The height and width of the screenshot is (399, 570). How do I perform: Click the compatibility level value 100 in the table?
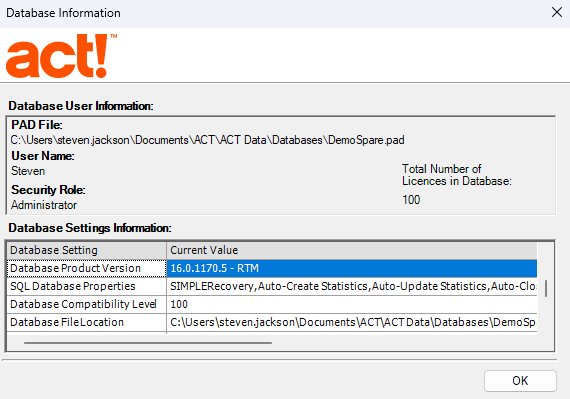(352, 304)
